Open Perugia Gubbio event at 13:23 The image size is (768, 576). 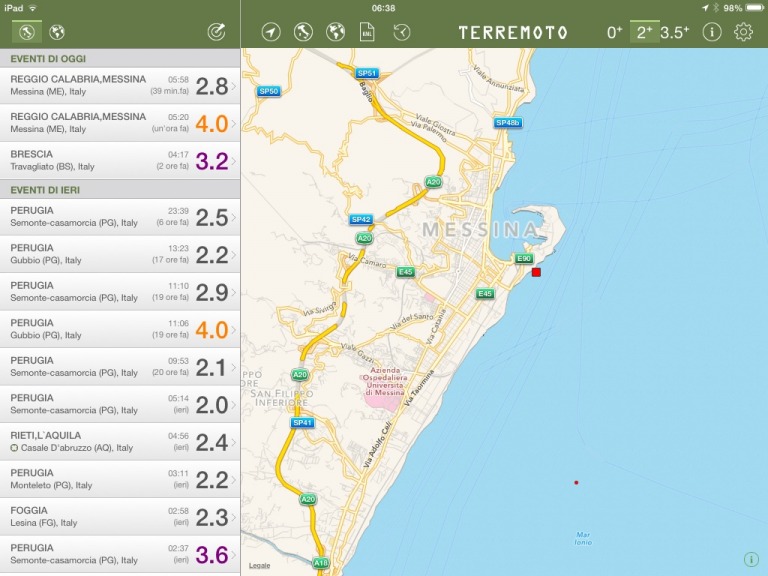120,254
